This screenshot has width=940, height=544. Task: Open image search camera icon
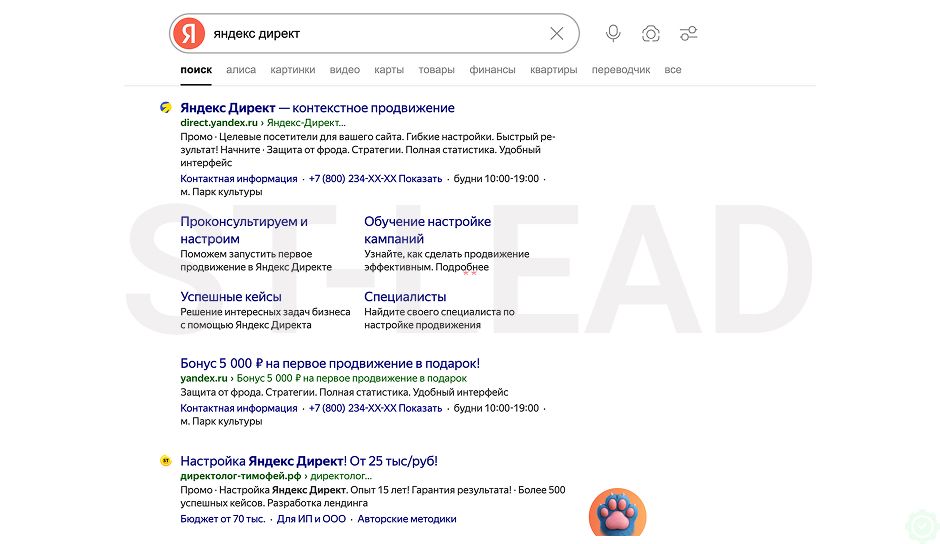click(650, 34)
